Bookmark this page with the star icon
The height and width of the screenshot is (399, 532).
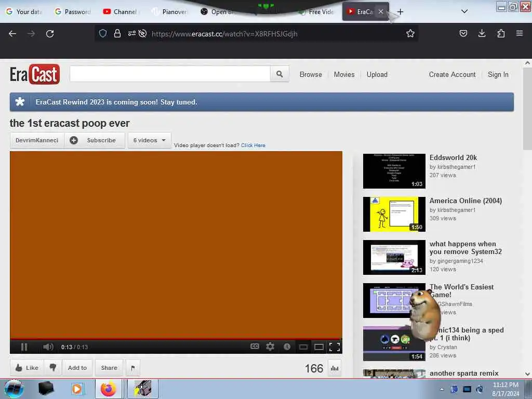(x=410, y=33)
